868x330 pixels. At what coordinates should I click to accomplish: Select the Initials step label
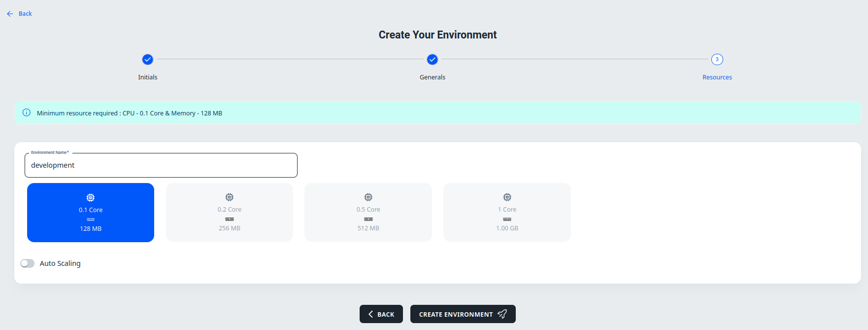coord(148,77)
